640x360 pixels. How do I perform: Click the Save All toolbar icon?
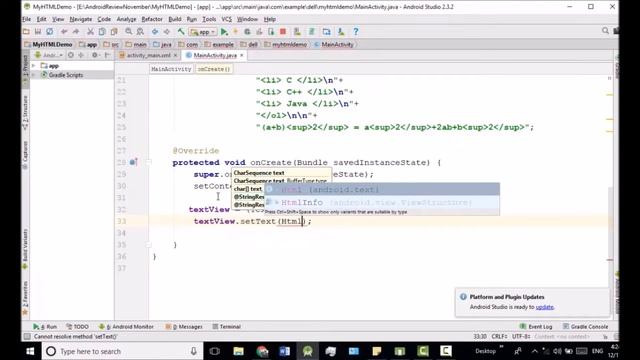coord(38,31)
